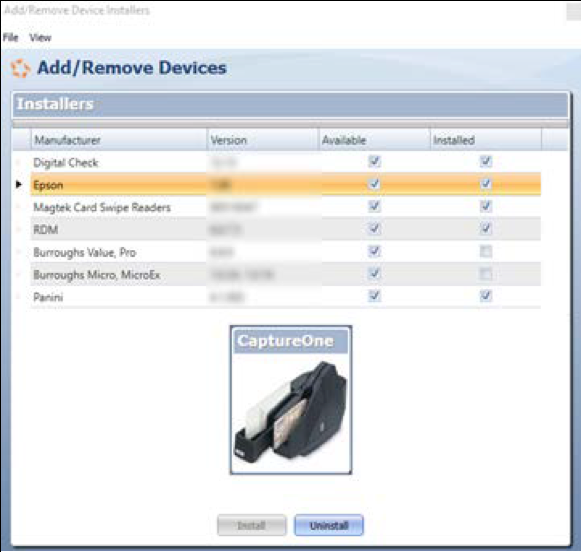Toggle Installed checkbox for Digital Check
This screenshot has height=552, width=581.
pyautogui.click(x=486, y=162)
